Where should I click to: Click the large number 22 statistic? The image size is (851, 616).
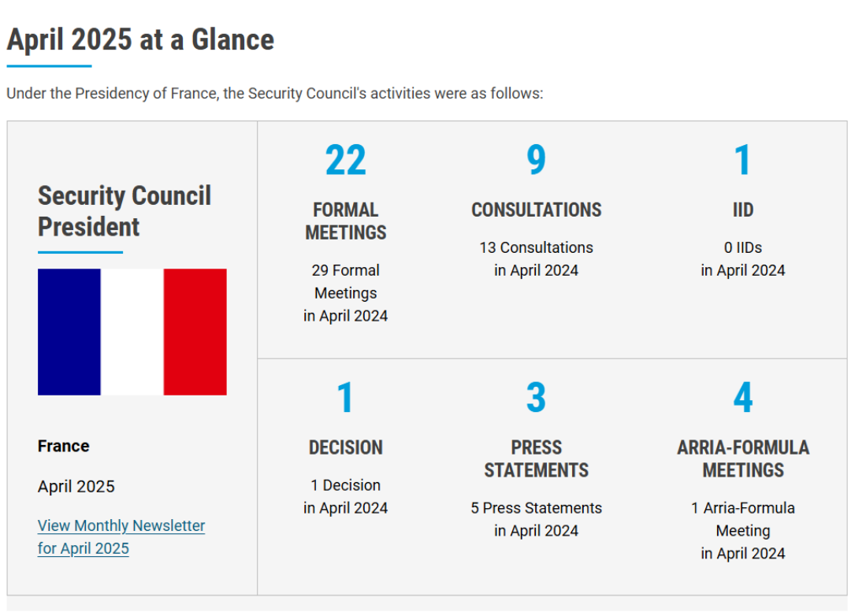click(x=345, y=161)
